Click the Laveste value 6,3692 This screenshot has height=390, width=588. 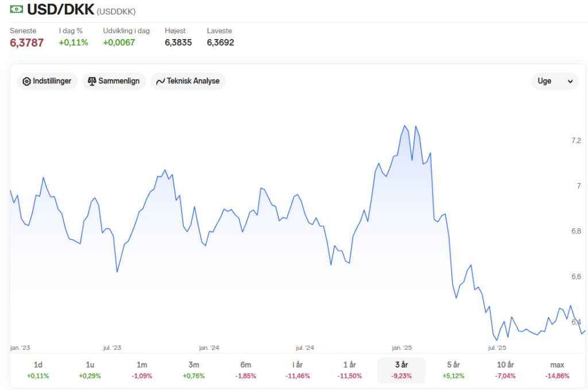click(x=220, y=43)
